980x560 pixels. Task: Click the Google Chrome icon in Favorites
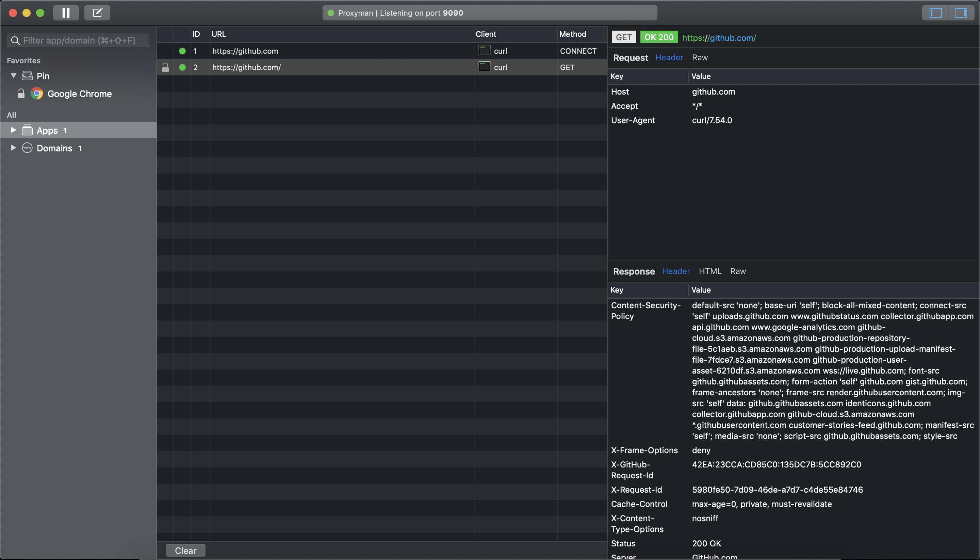click(x=37, y=94)
